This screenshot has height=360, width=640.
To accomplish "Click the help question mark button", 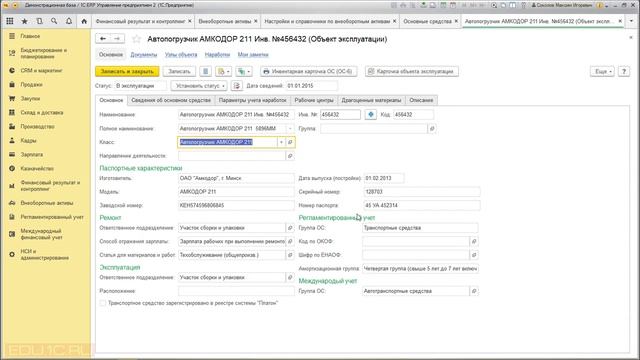I will pyautogui.click(x=624, y=71).
